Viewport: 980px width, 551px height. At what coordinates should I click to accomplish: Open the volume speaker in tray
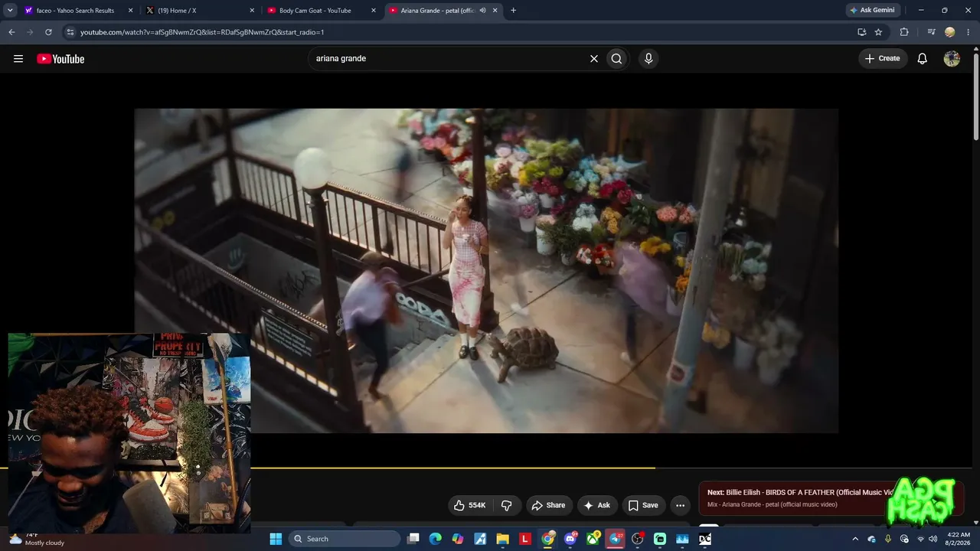(933, 539)
